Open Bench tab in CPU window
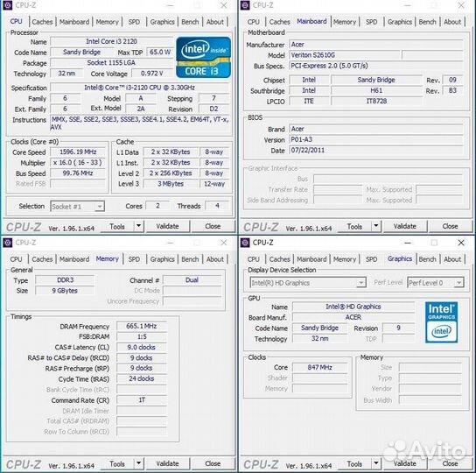476x473 pixels. [190, 22]
